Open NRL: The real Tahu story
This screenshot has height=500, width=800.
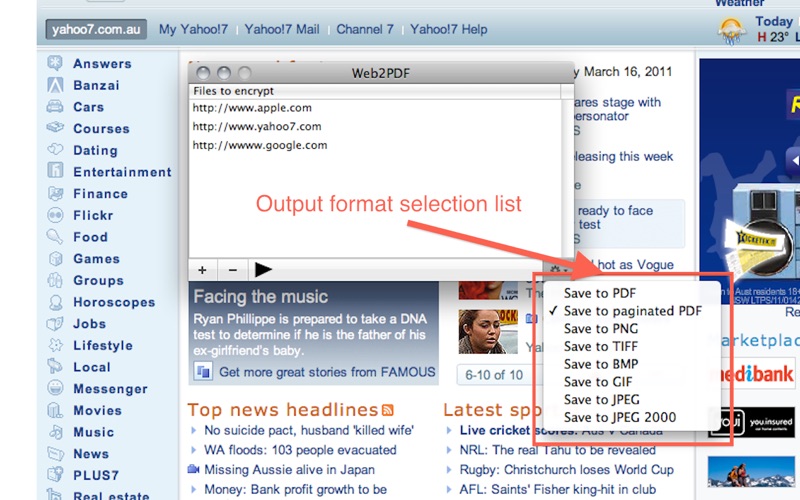click(558, 450)
